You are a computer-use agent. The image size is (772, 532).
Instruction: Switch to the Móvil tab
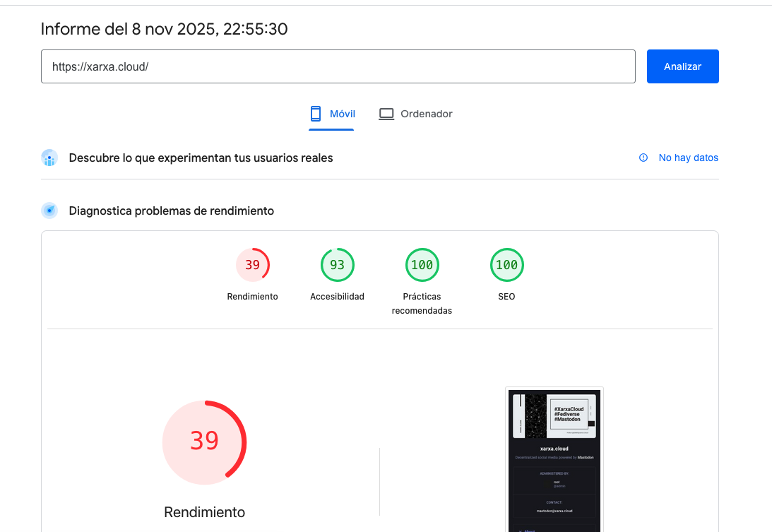(x=332, y=114)
